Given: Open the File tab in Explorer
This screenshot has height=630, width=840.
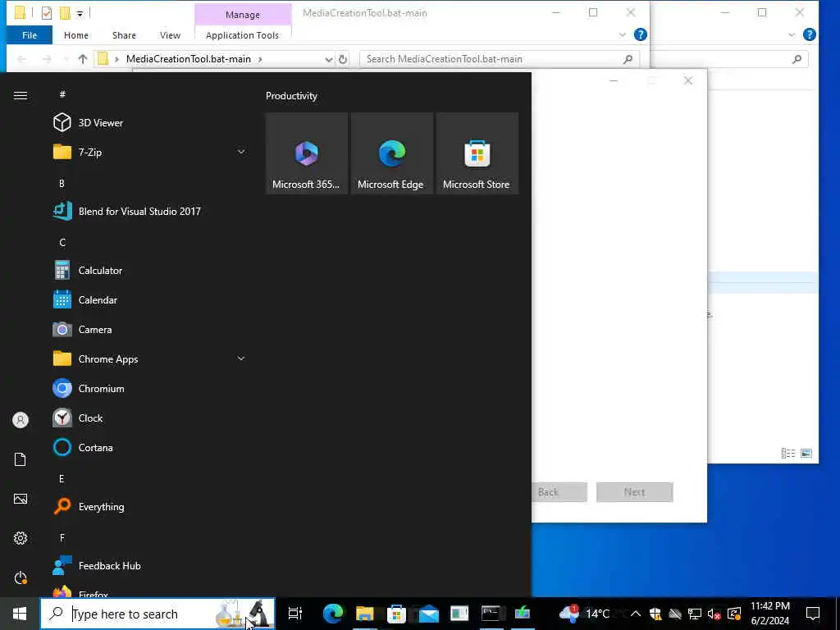Looking at the screenshot, I should (30, 34).
